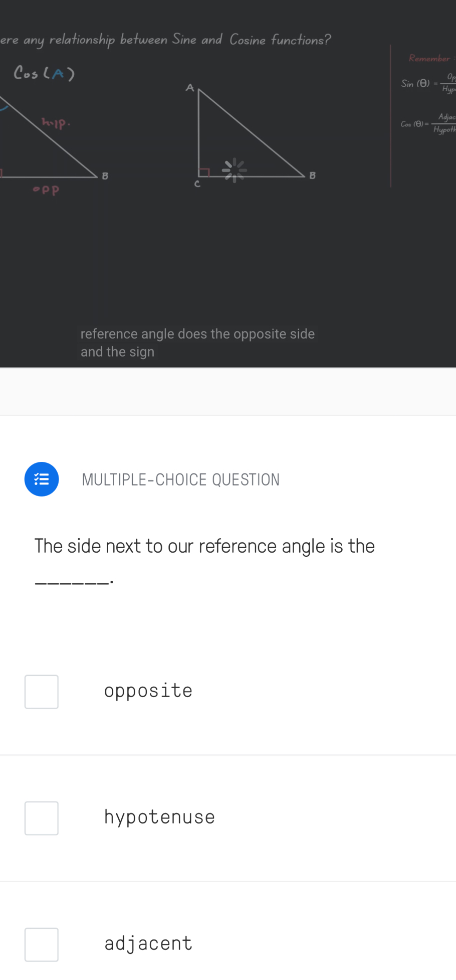Pick the 'adjacent' answer text
This screenshot has height=980, width=456.
(148, 943)
